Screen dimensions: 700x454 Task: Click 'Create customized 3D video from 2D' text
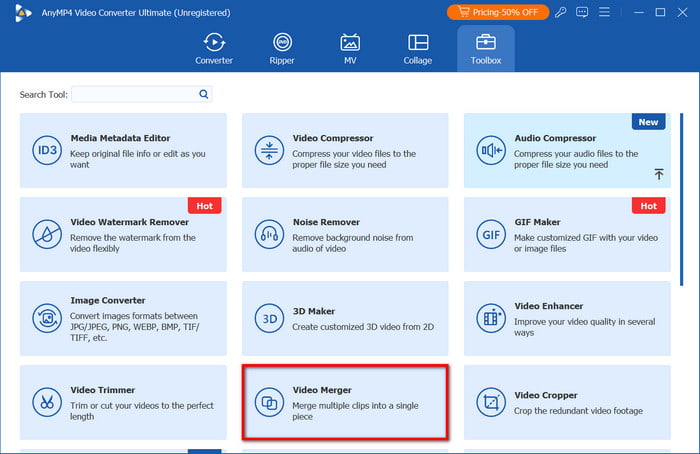(363, 327)
